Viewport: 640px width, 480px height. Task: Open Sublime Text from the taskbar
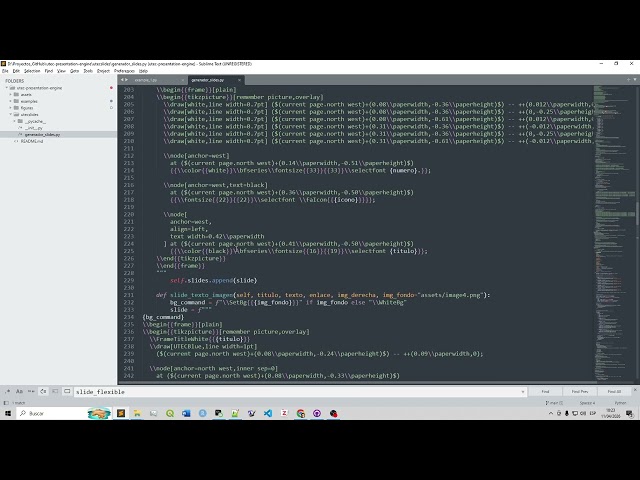click(121, 413)
